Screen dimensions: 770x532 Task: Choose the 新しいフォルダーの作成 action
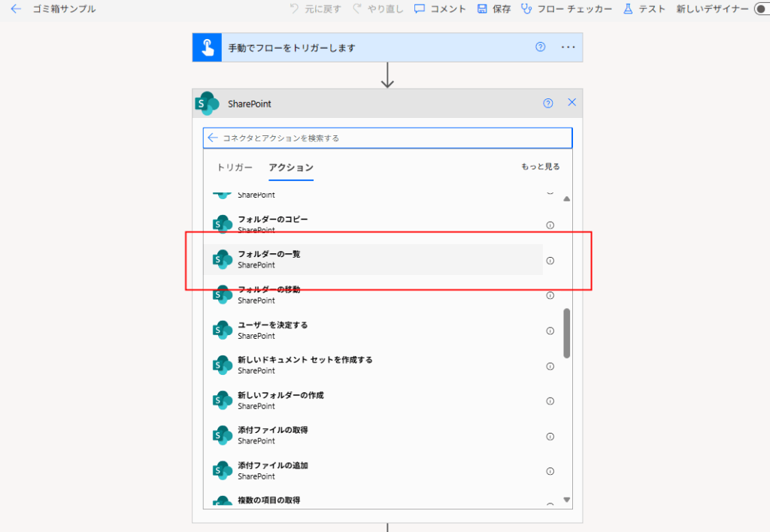click(373, 401)
